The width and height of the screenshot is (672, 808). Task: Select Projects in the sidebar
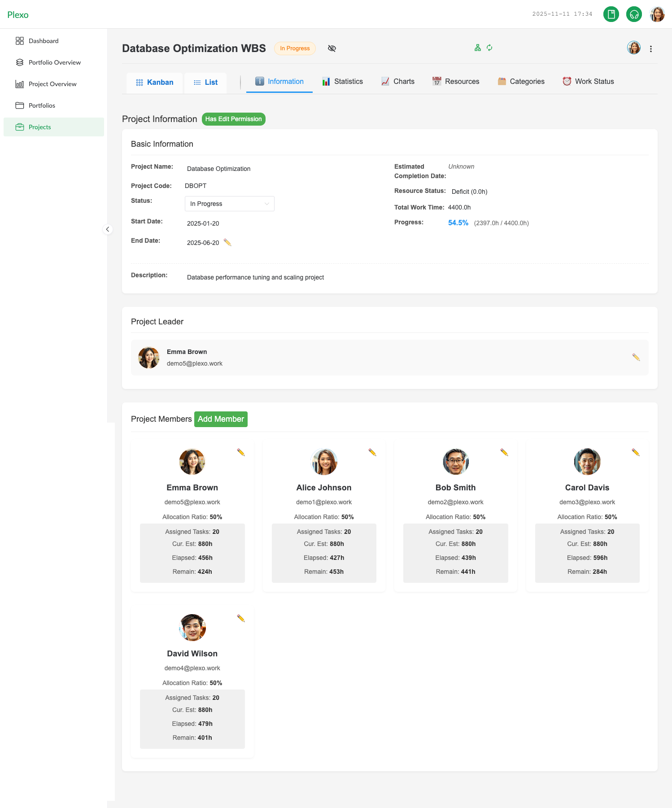(54, 127)
